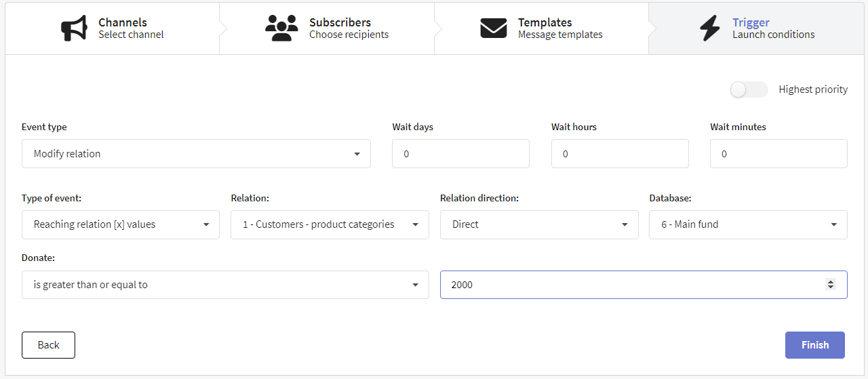Open the Relation dropdown list
The height and width of the screenshot is (379, 868).
[330, 224]
